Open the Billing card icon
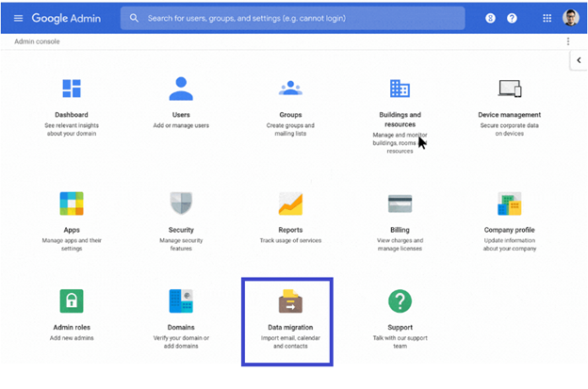588x389 pixels. [x=400, y=203]
